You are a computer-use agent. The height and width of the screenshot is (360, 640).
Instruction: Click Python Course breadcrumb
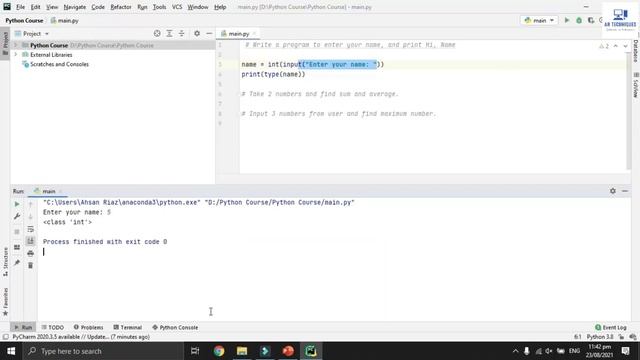point(24,20)
